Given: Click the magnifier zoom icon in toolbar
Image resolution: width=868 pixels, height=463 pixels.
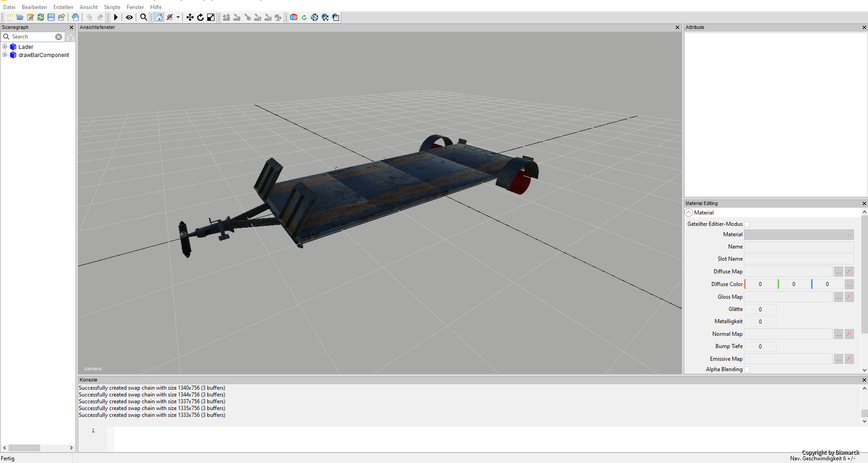Looking at the screenshot, I should click(143, 17).
